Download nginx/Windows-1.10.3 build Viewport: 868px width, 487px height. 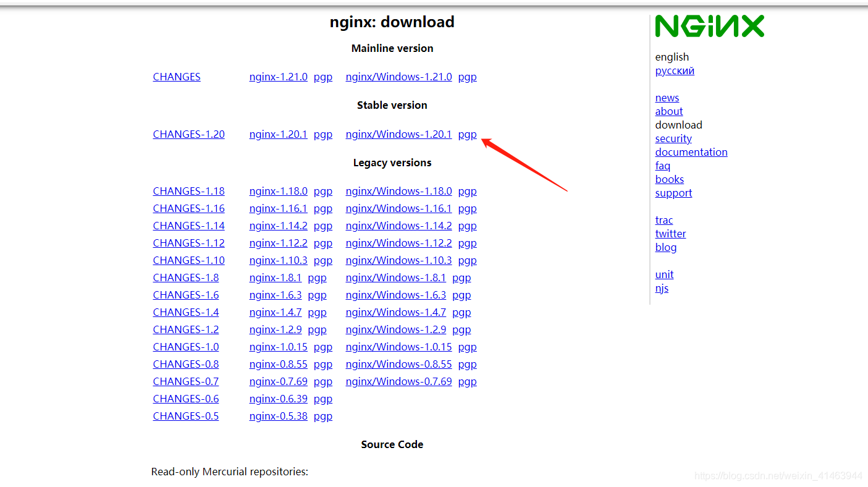(398, 260)
